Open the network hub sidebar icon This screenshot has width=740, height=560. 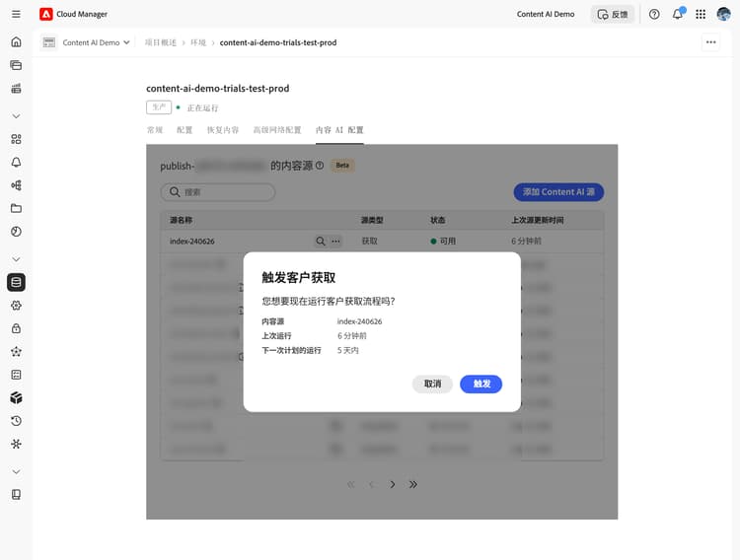pos(16,444)
